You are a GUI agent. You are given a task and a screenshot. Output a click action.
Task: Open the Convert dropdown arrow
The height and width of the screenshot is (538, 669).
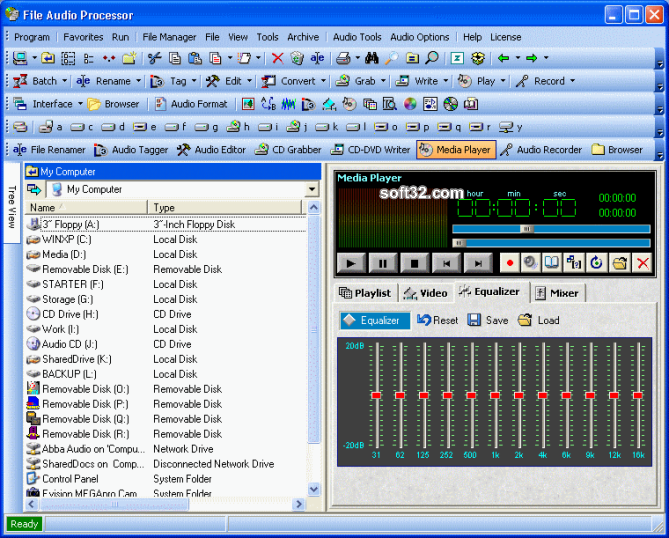323,81
